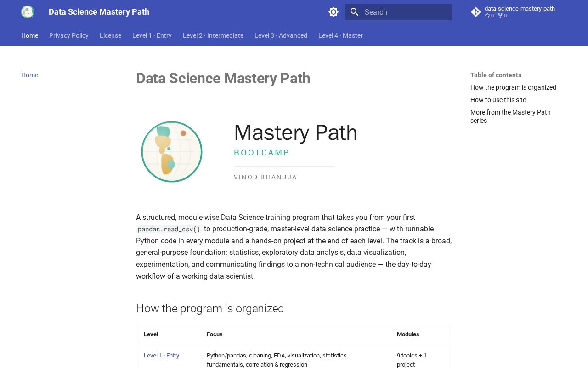Click the site logo in the header
588x368 pixels.
point(28,12)
